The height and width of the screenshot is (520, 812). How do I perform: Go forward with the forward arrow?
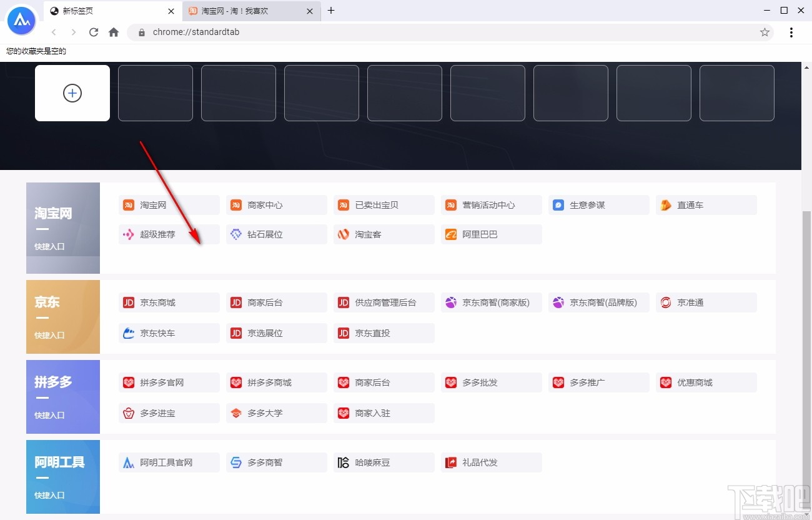[74, 32]
